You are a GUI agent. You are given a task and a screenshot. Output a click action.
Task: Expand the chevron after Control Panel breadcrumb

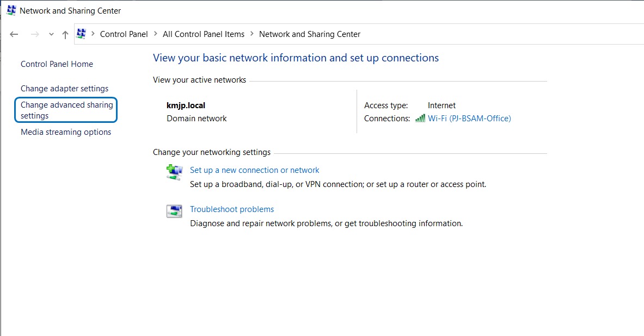pyautogui.click(x=155, y=34)
